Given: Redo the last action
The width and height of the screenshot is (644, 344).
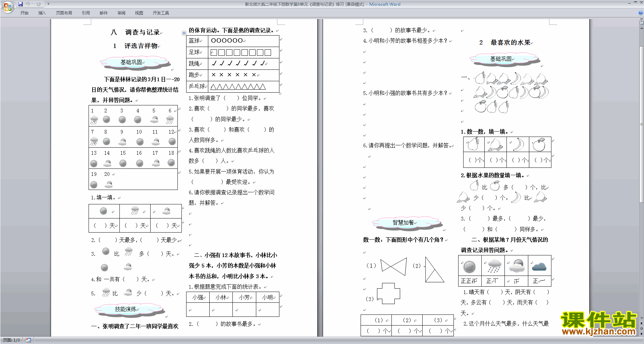Looking at the screenshot, I should [x=39, y=4].
